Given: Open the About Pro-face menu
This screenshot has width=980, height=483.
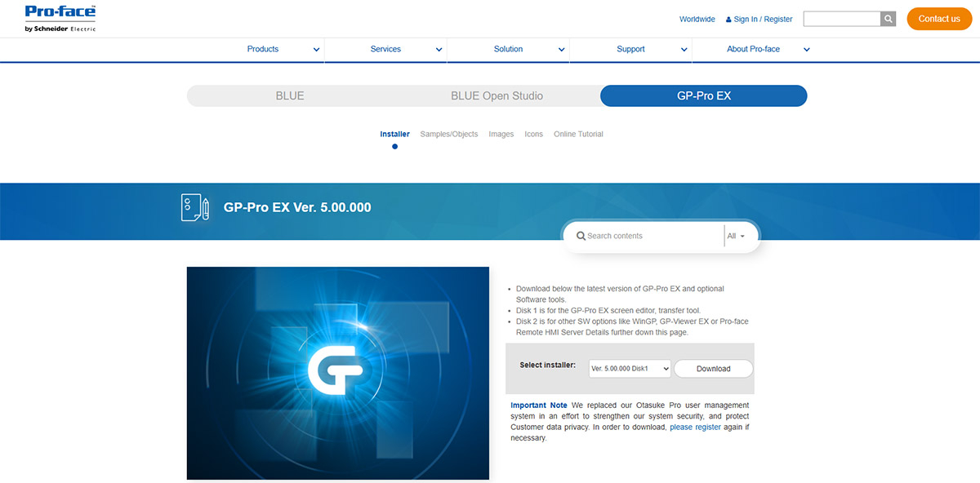Looking at the screenshot, I should pos(753,49).
